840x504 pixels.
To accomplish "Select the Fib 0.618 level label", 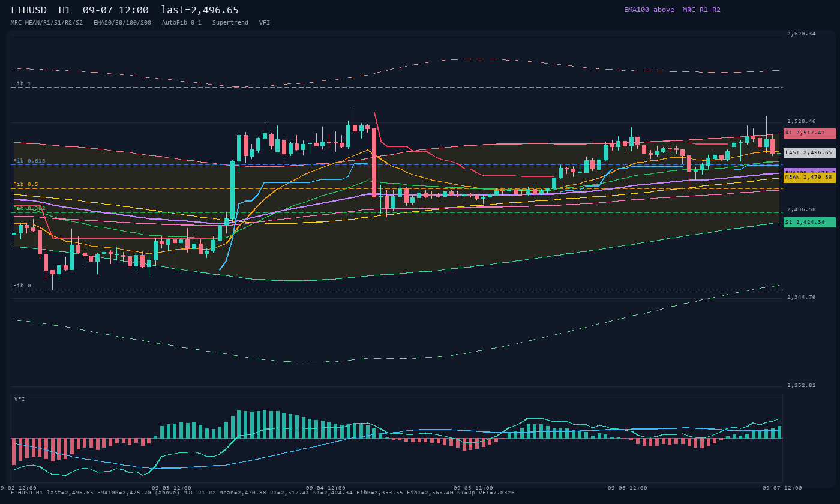I will coord(29,161).
